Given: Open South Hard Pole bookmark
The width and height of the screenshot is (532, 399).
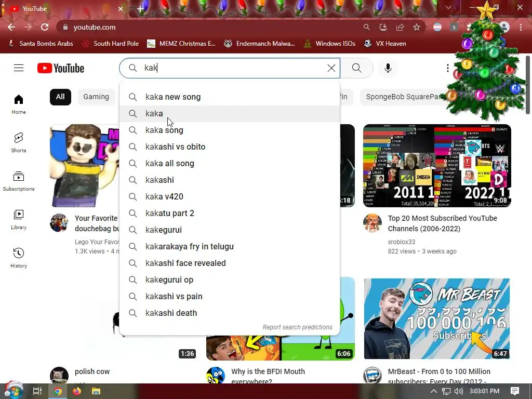Looking at the screenshot, I should [x=111, y=44].
